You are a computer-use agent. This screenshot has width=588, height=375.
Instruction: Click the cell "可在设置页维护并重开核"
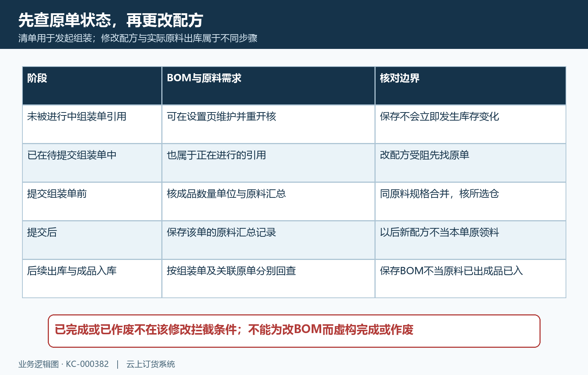coord(268,124)
